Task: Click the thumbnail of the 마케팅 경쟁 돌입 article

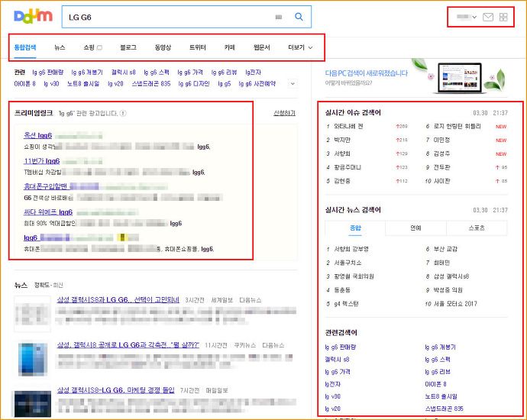Action: pyautogui.click(x=32, y=403)
